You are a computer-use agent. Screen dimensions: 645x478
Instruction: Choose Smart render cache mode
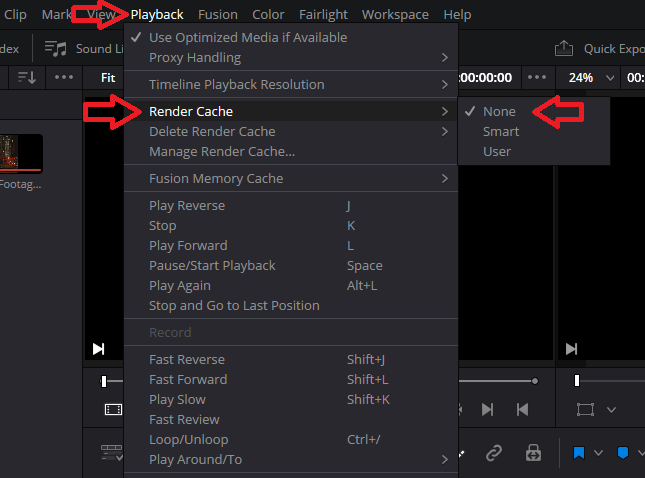(500, 132)
